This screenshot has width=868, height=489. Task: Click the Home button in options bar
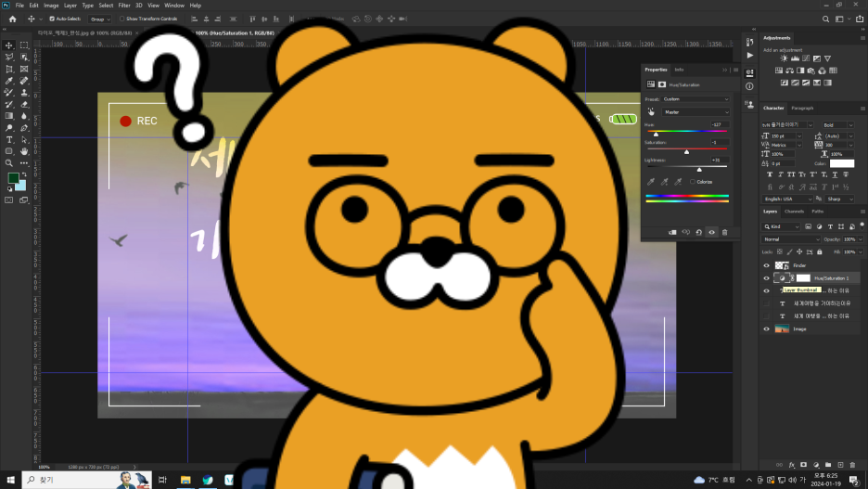[x=13, y=19]
